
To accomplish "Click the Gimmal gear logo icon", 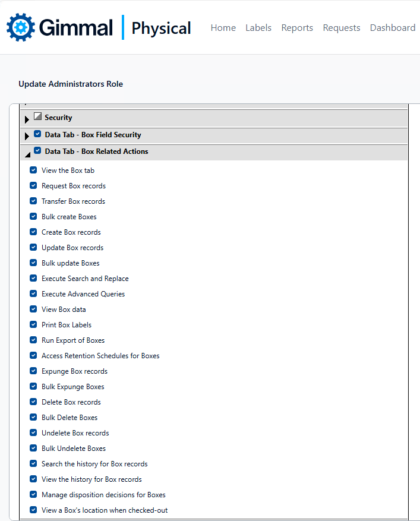I will coord(21,27).
